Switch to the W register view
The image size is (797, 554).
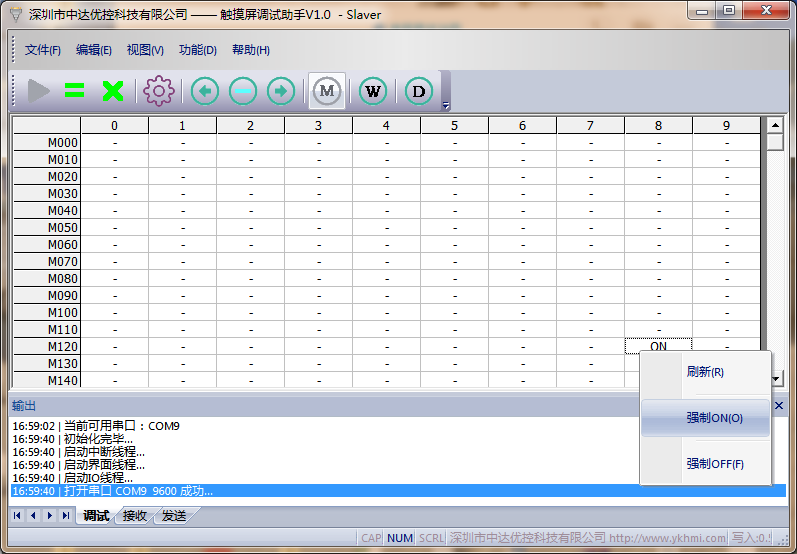[373, 92]
